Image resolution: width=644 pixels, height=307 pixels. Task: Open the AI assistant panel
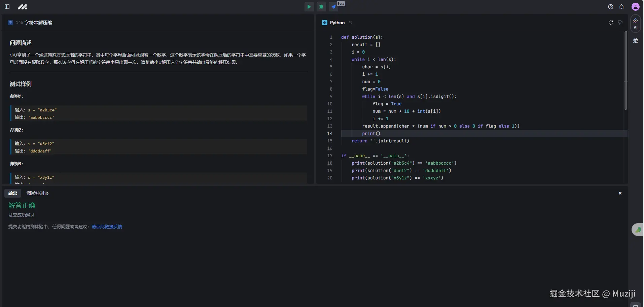coord(635,24)
